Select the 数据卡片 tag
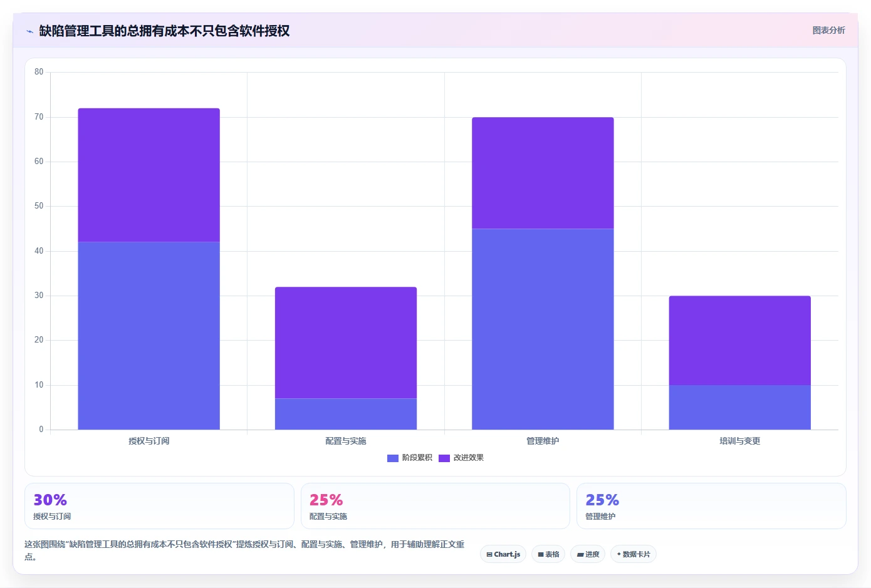 (634, 554)
